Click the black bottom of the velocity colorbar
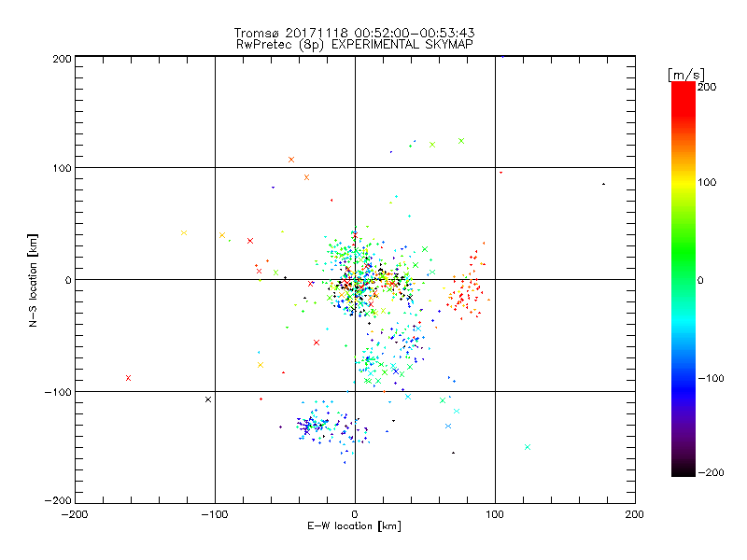The image size is (747, 560). [x=684, y=470]
